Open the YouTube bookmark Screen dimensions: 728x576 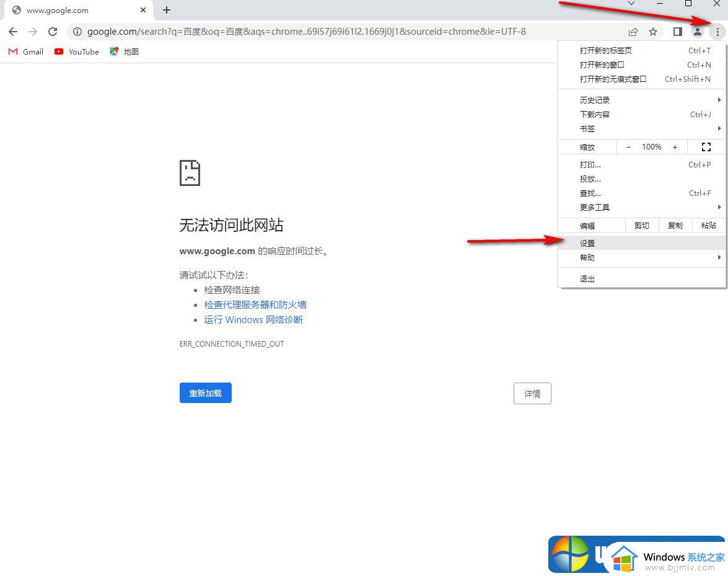pyautogui.click(x=77, y=51)
